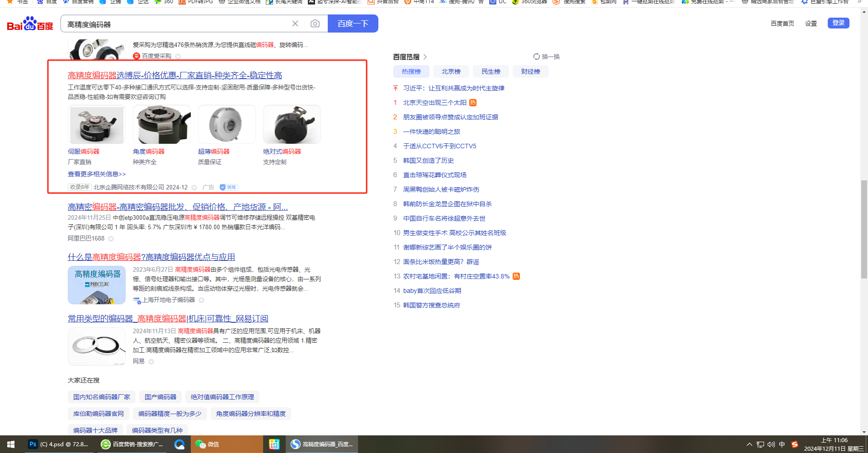Go to 百度首页 link
The width and height of the screenshot is (868, 453).
(x=783, y=24)
